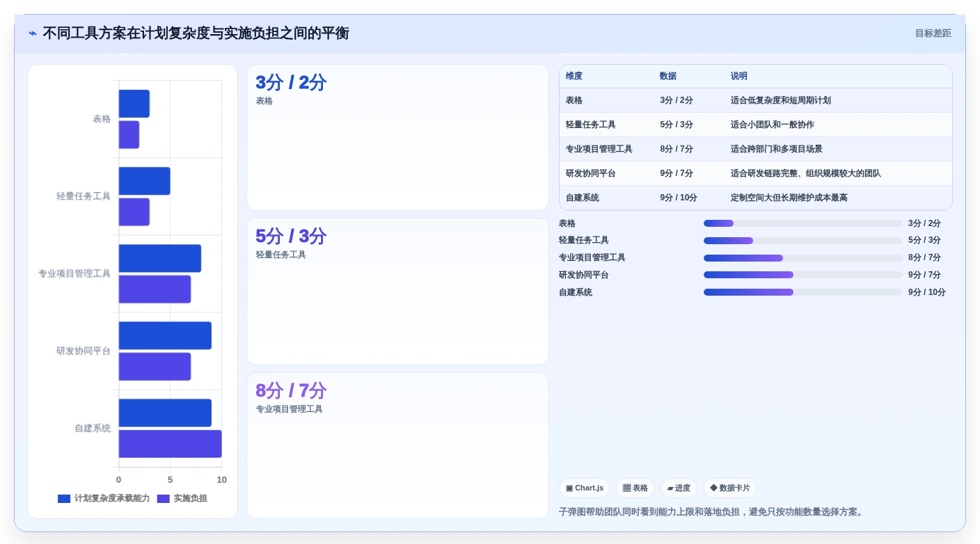This screenshot has width=980, height=544.
Task: Open the 8分 / 7分 专业项目管理工具 data card
Action: pyautogui.click(x=397, y=445)
